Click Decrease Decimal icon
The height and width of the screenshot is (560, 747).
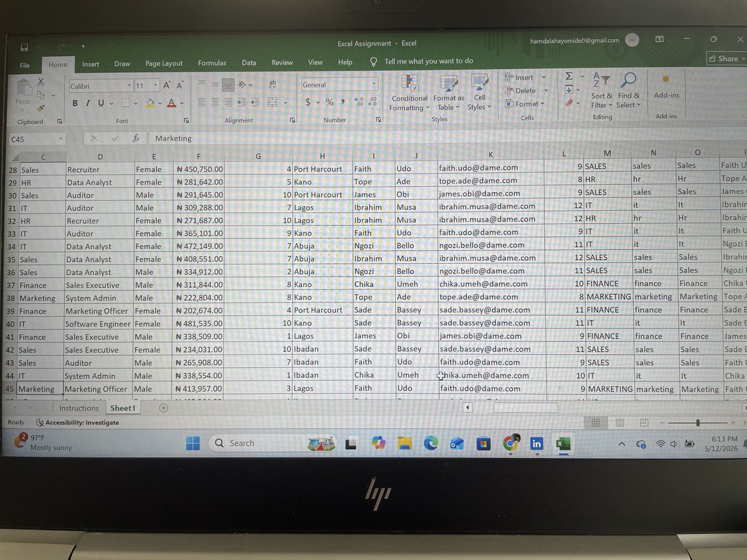tap(372, 102)
